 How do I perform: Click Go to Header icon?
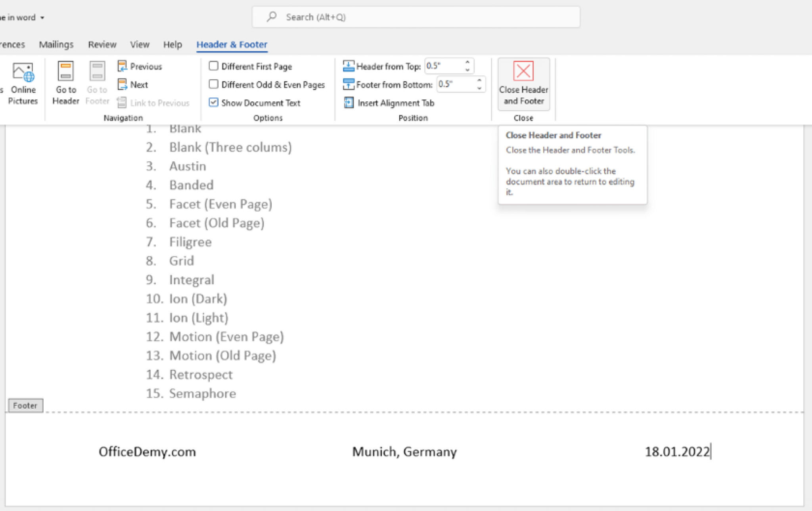[66, 72]
